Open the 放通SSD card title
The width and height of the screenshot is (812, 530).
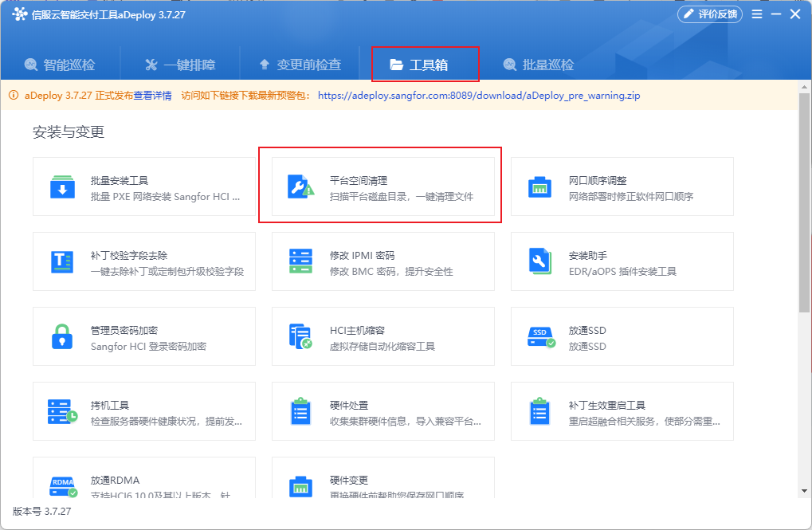(587, 331)
